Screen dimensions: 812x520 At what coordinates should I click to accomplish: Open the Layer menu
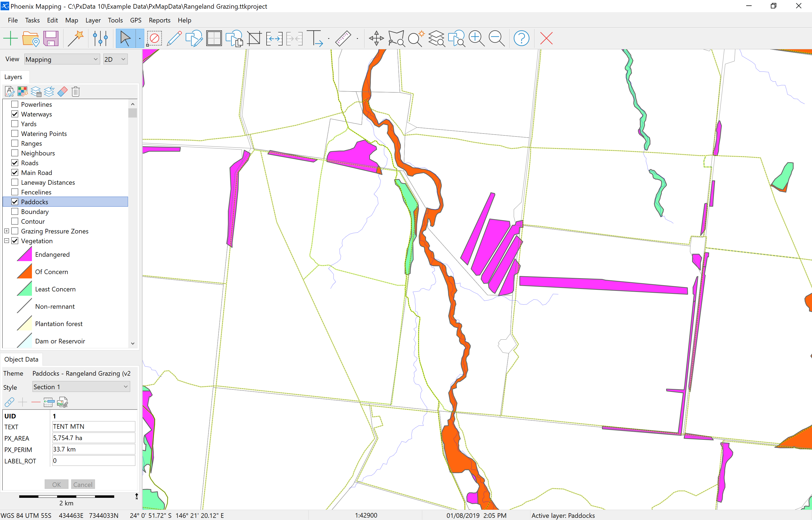click(x=92, y=19)
